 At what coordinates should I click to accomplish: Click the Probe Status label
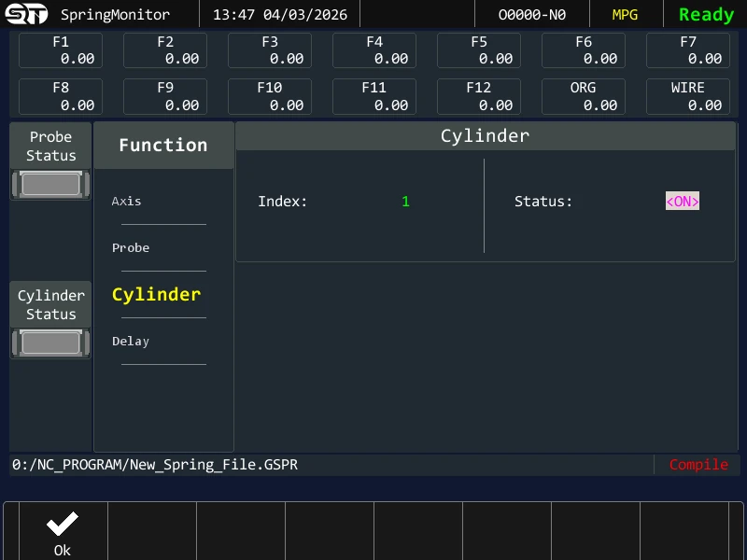tap(51, 147)
